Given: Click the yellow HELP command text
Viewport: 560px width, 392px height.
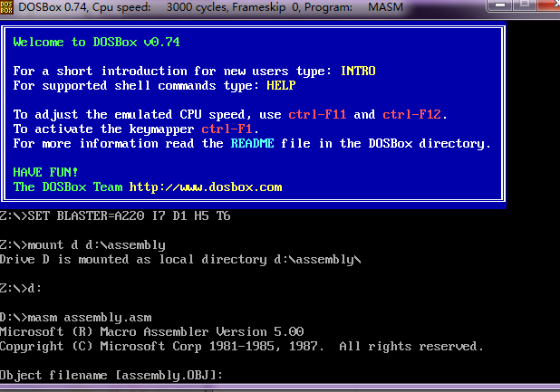Looking at the screenshot, I should 281,86.
